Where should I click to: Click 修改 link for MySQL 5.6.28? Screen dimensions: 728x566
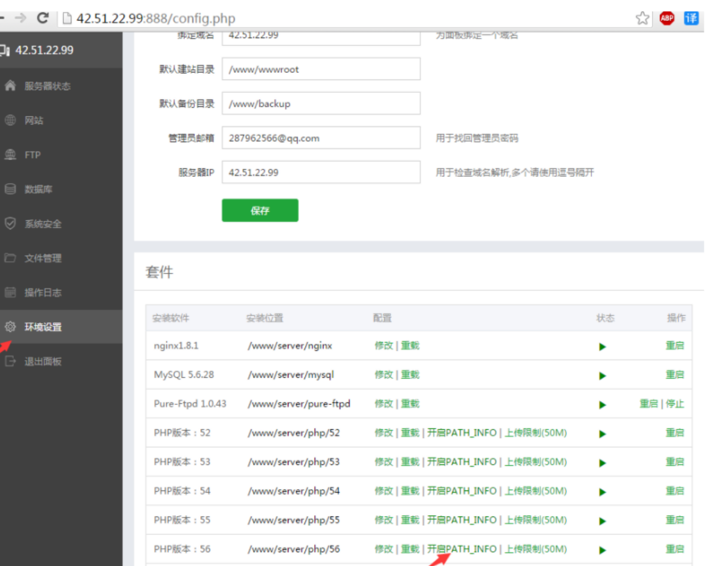click(384, 375)
